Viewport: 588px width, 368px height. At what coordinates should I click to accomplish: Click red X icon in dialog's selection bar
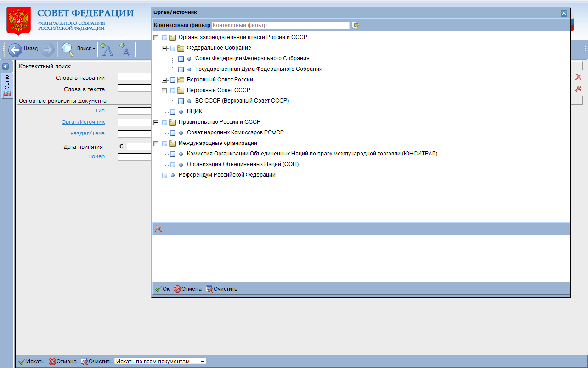pos(158,229)
